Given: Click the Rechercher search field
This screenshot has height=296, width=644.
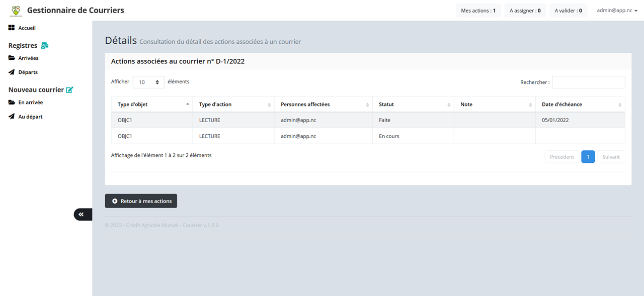Looking at the screenshot, I should [x=588, y=82].
